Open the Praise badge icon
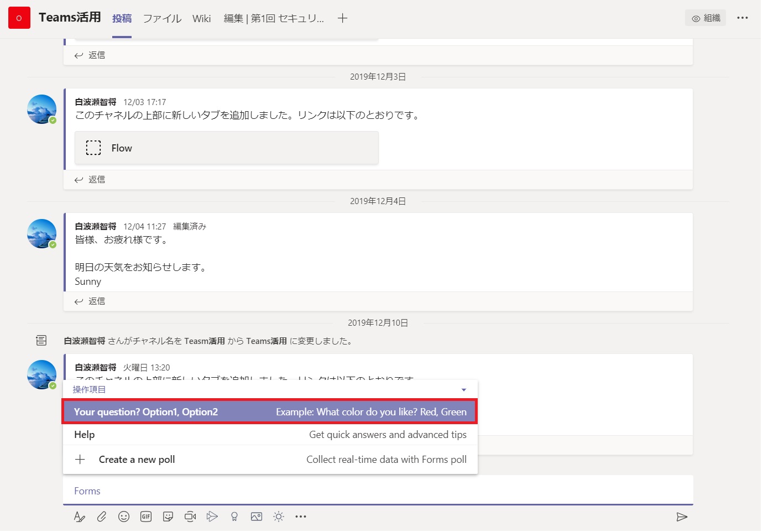This screenshot has height=532, width=763. 234,518
